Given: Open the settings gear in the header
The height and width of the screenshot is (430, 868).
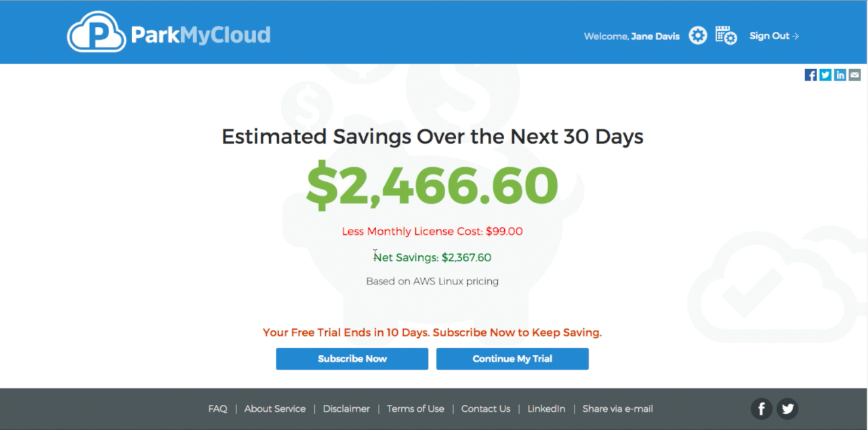Looking at the screenshot, I should (x=698, y=35).
